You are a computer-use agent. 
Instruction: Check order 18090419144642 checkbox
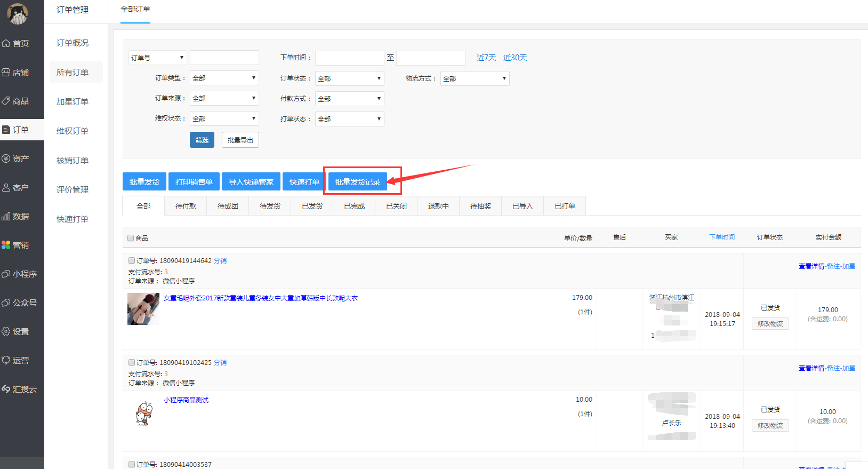coord(132,260)
